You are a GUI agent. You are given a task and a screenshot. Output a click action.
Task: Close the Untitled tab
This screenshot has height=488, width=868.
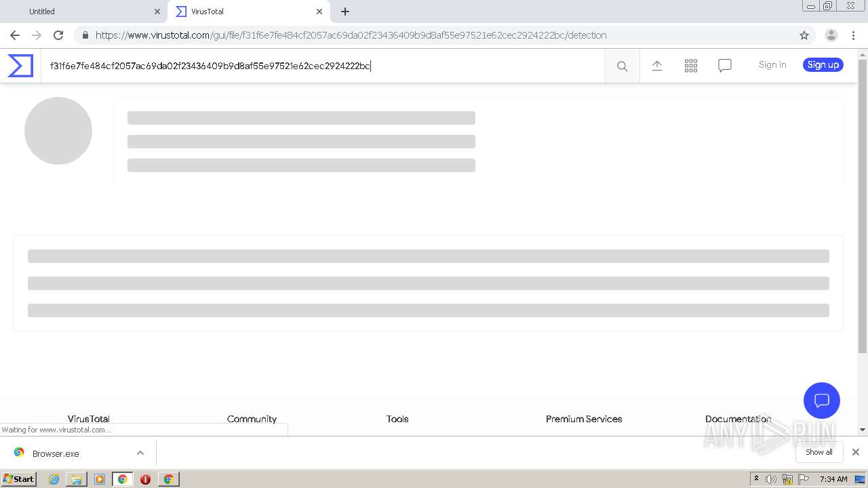click(157, 12)
